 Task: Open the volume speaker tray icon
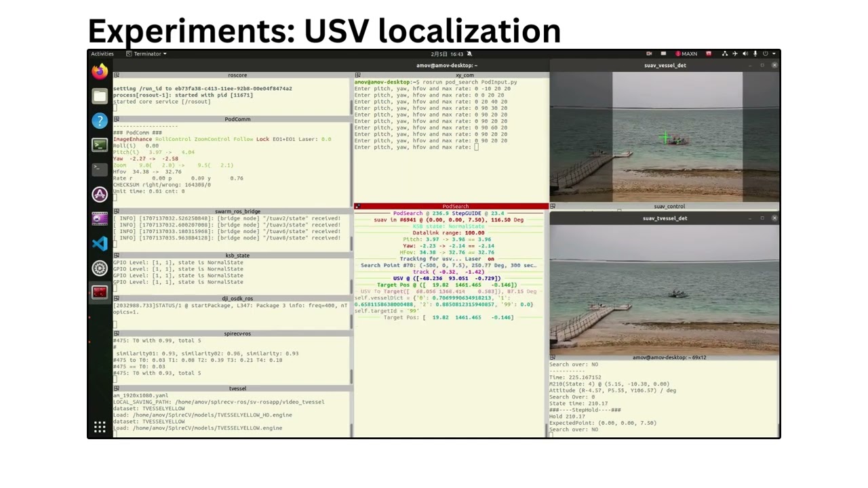pyautogui.click(x=745, y=54)
